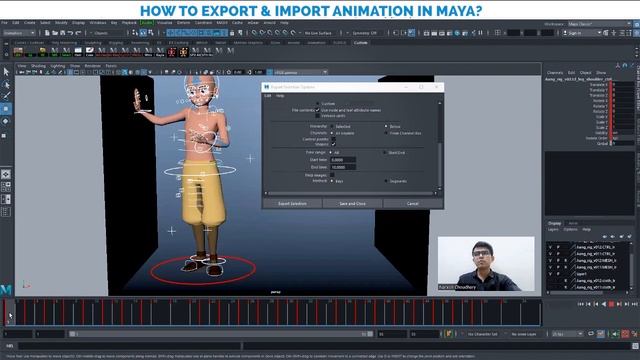The image size is (640, 360).
Task: Stop playback with the red button
Action: click(611, 304)
